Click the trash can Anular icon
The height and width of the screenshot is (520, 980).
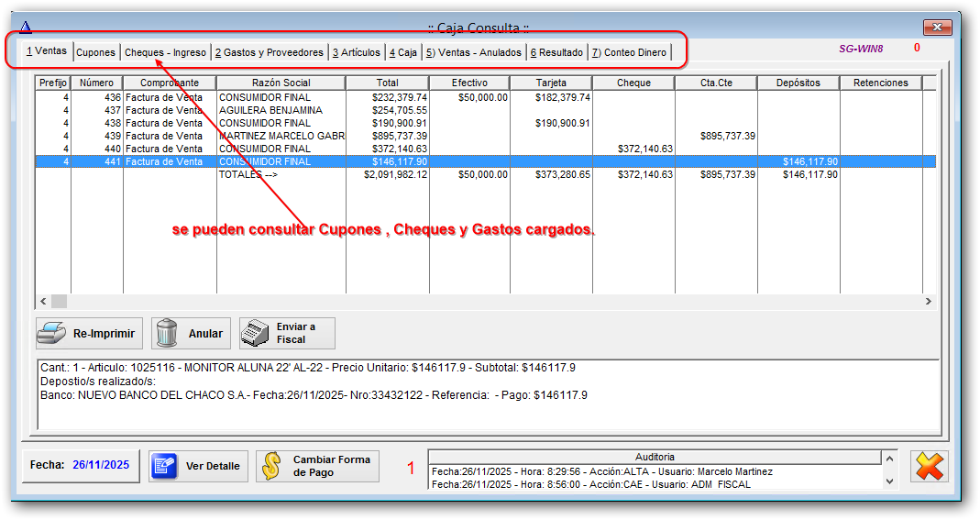[x=166, y=334]
